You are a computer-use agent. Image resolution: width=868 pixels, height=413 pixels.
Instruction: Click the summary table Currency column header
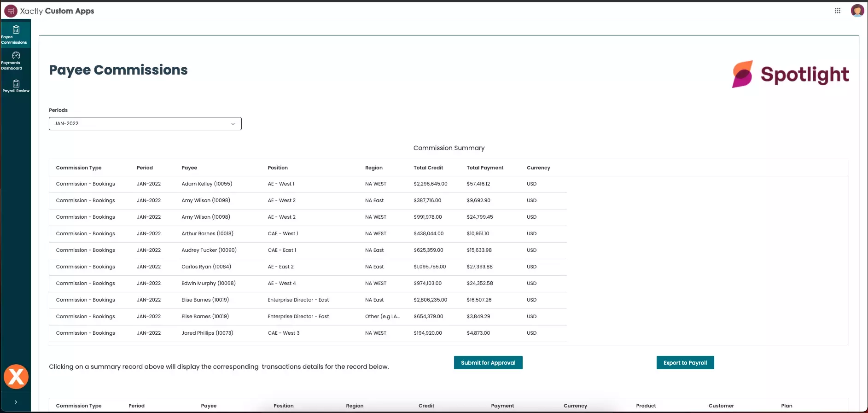click(538, 168)
